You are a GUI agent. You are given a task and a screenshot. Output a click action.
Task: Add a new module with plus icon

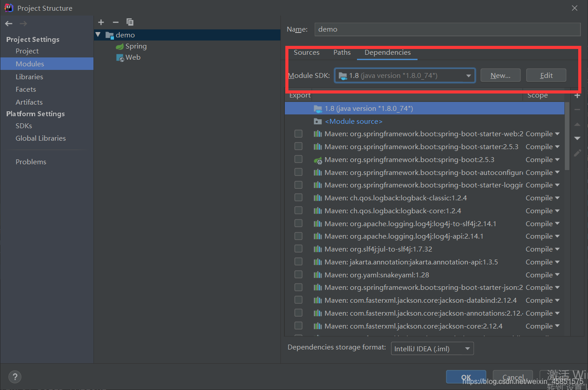pyautogui.click(x=101, y=22)
